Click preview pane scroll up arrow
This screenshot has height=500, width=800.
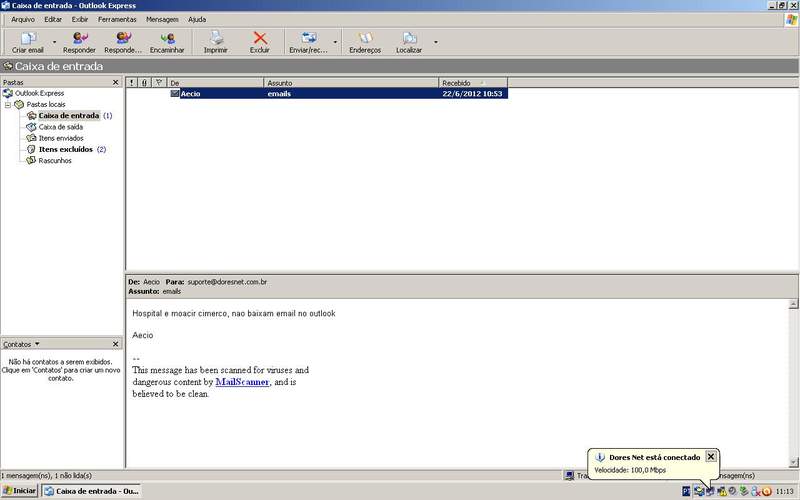(793, 304)
